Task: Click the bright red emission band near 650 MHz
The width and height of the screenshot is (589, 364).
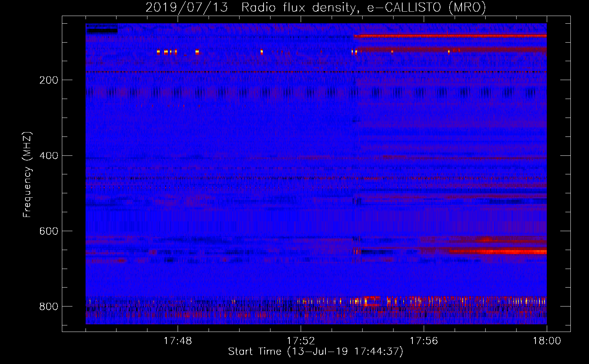Action: click(497, 252)
